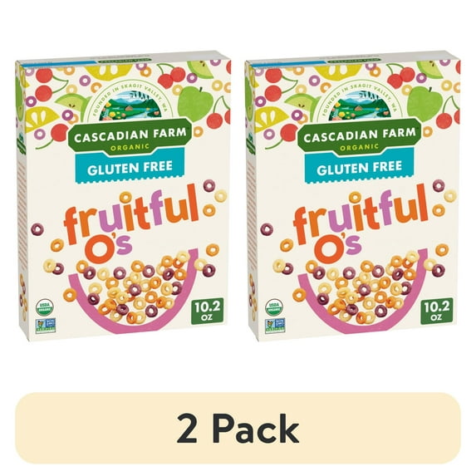Click Cascadian Farm logo on left box

pyautogui.click(x=130, y=137)
